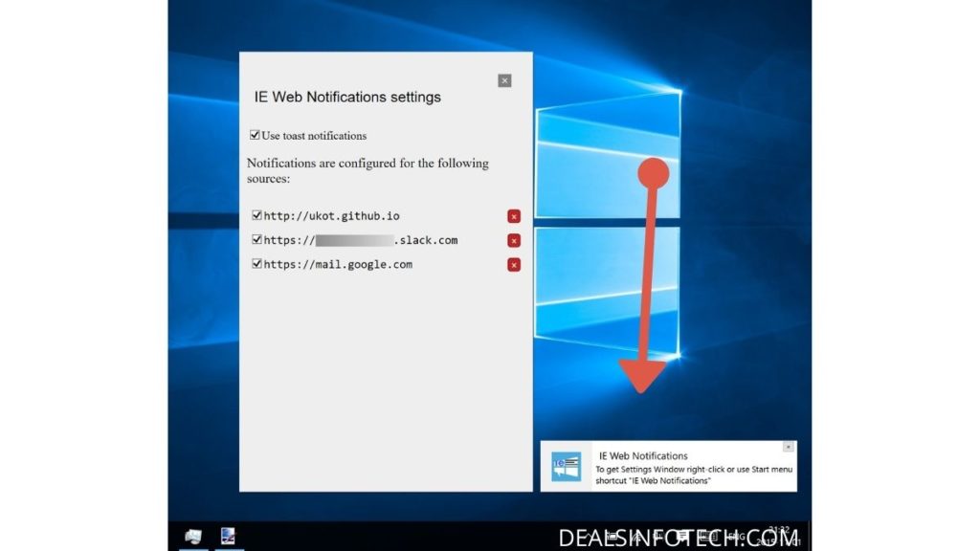Screen dimensions: 980x551
Task: Click the IE Web Notifications toast icon
Action: click(x=567, y=467)
